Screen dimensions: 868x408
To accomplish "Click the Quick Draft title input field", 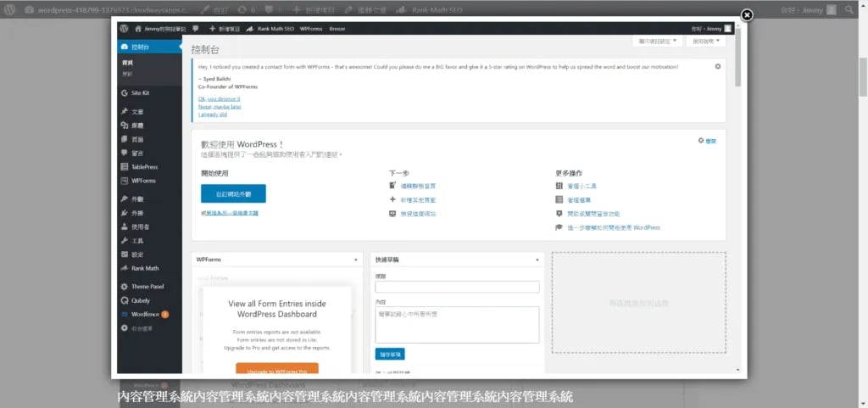I will pyautogui.click(x=457, y=287).
